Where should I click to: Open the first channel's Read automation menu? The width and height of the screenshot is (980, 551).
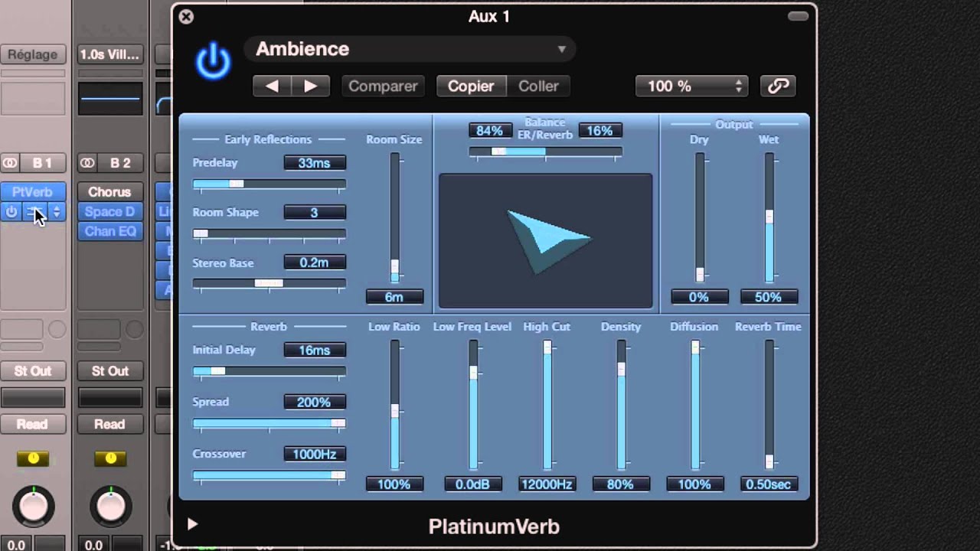33,424
